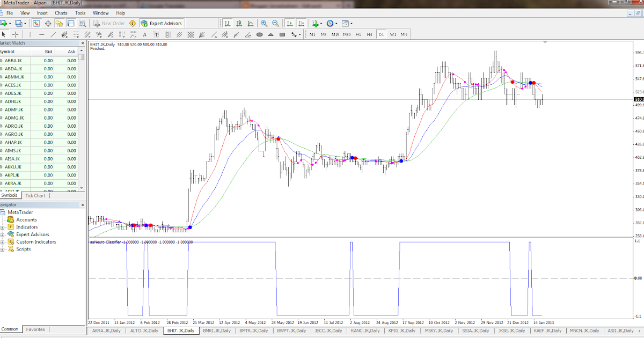Screen dimensions: 644x338
Task: Select the Trendline drawing tool
Action: tap(53, 34)
